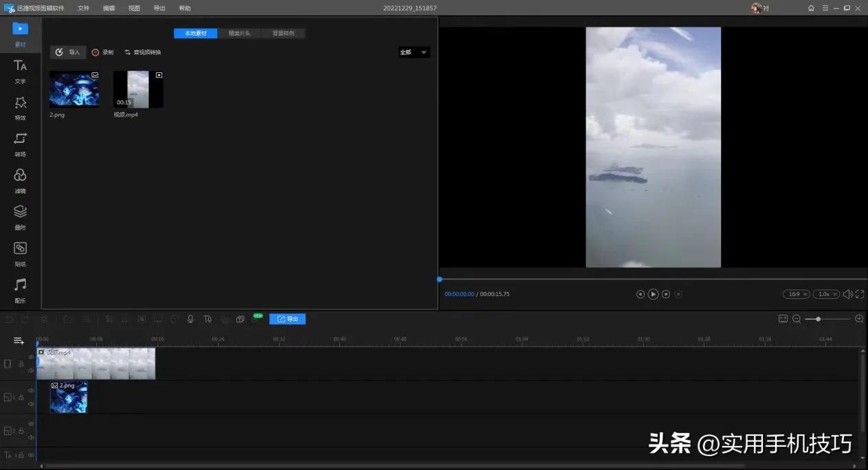This screenshot has height=470, width=868.
Task: Mute the 视频.mp4 video track
Action: (30, 369)
